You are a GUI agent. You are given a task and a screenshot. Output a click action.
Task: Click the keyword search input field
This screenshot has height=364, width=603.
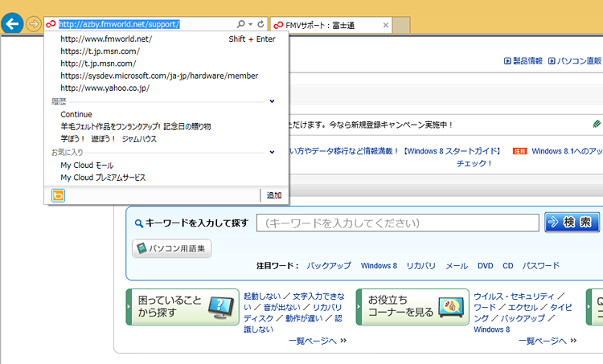coord(398,223)
